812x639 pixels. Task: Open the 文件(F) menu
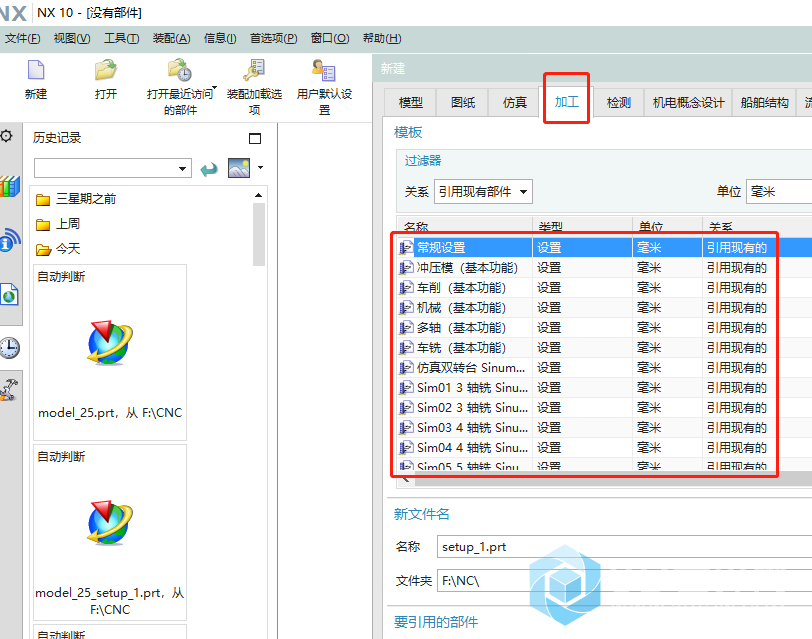tap(23, 38)
